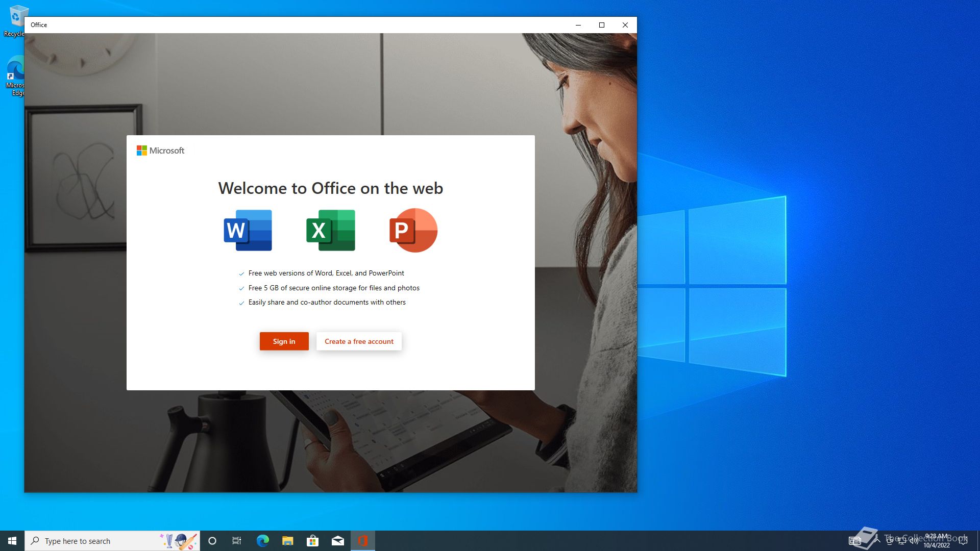Click the Office window title text
Screen dimensions: 980x551
coord(39,25)
